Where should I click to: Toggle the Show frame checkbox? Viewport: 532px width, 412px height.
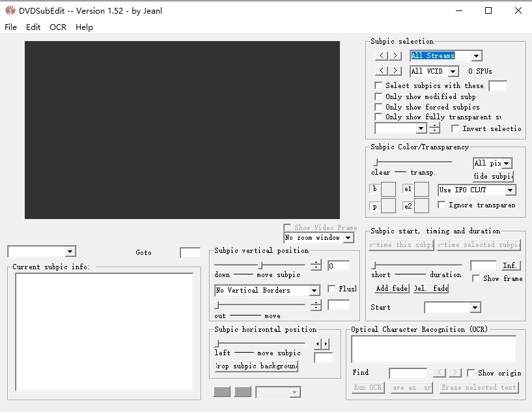click(477, 278)
